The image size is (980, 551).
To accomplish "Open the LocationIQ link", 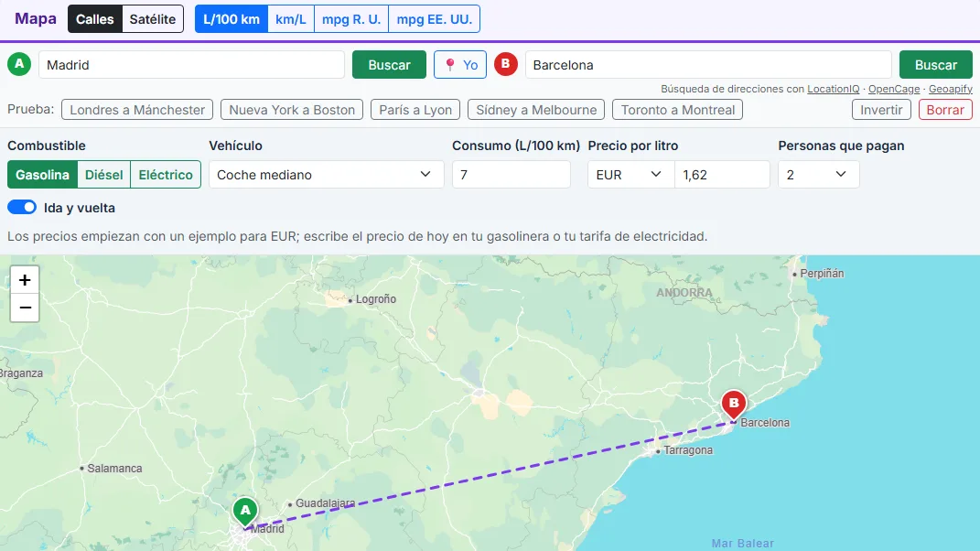I will tap(833, 89).
